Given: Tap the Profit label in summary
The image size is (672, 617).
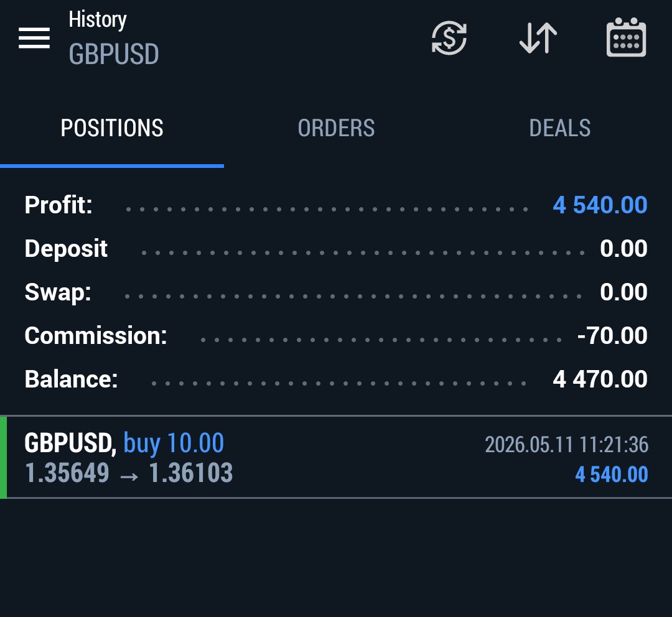Looking at the screenshot, I should tap(58, 205).
